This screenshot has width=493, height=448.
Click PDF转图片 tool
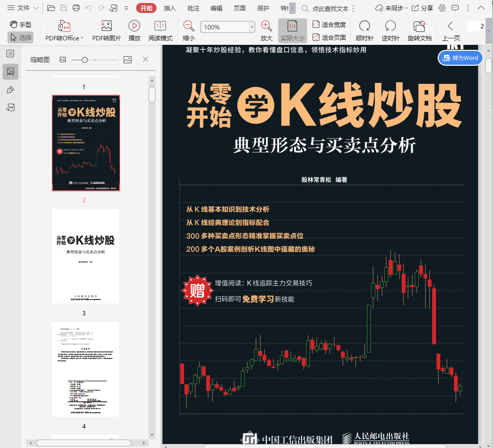click(106, 30)
